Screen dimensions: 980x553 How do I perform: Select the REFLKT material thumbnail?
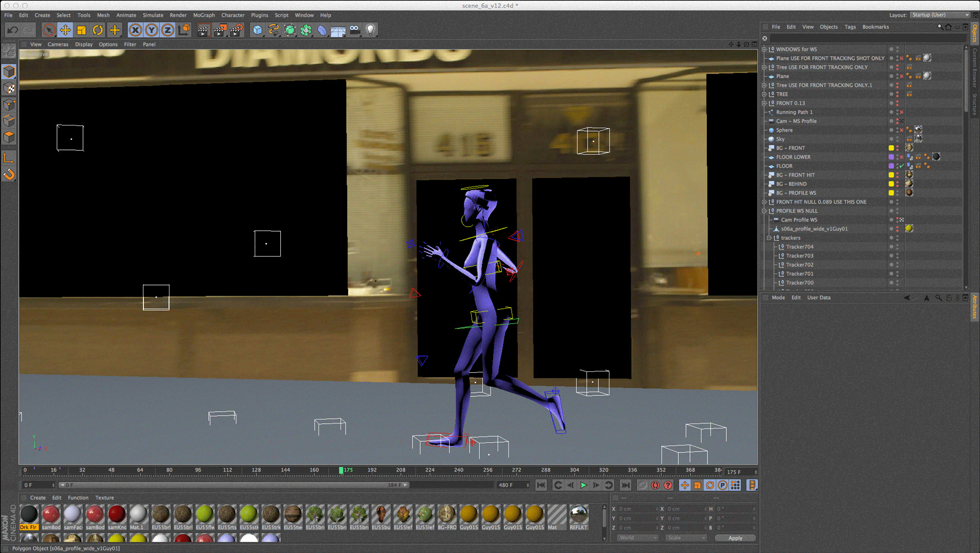pyautogui.click(x=578, y=517)
